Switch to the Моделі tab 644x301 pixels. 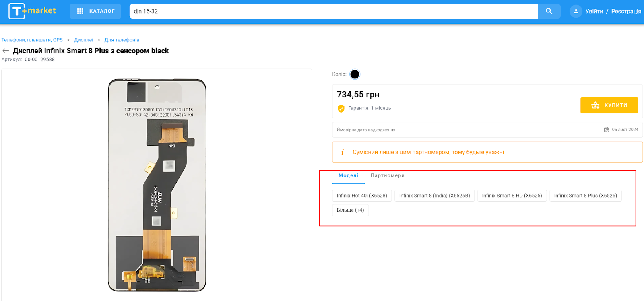[348, 175]
